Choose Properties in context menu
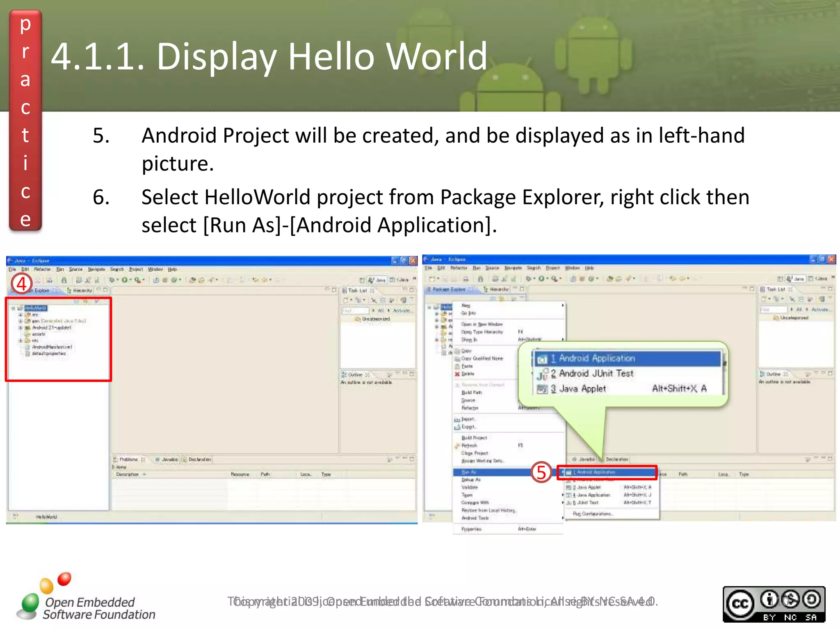Viewport: 840px width, 630px height. click(x=508, y=530)
